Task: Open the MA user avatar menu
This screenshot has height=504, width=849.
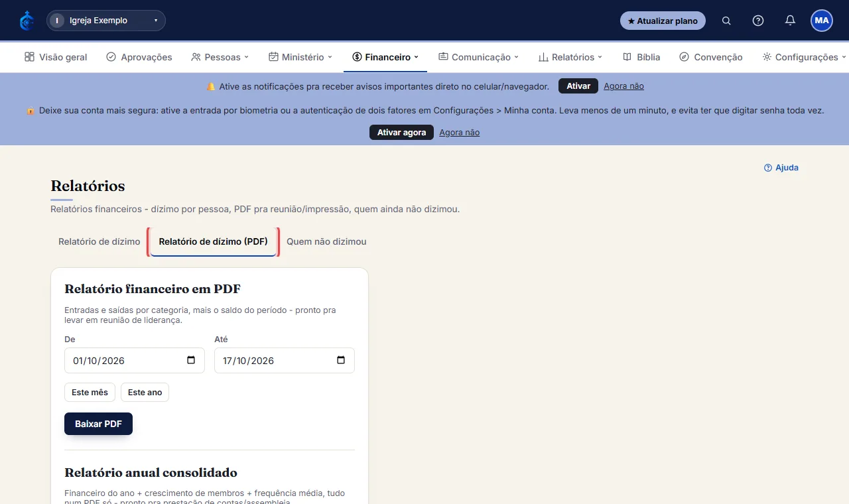Action: (x=822, y=21)
